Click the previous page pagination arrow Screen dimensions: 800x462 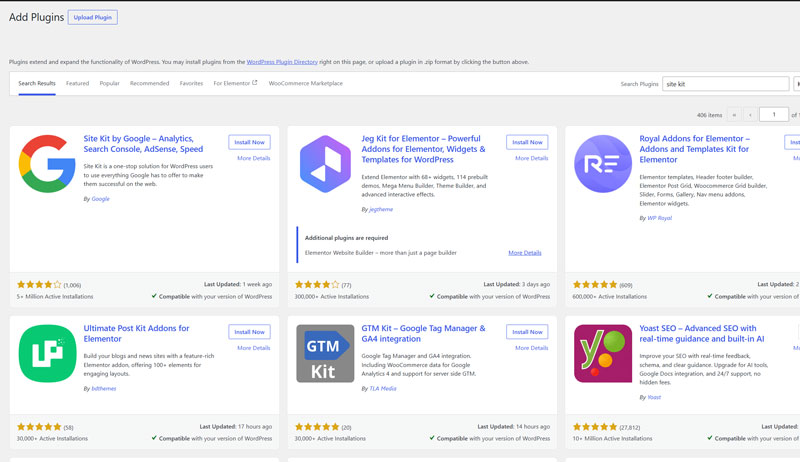coord(750,115)
